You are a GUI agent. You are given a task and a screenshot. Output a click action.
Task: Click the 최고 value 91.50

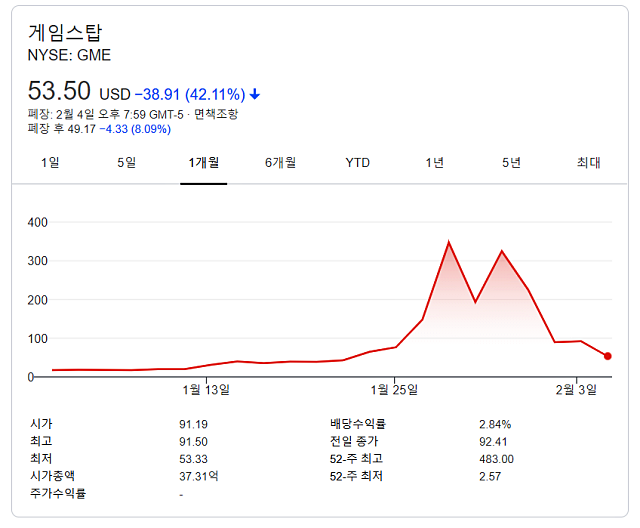click(193, 442)
